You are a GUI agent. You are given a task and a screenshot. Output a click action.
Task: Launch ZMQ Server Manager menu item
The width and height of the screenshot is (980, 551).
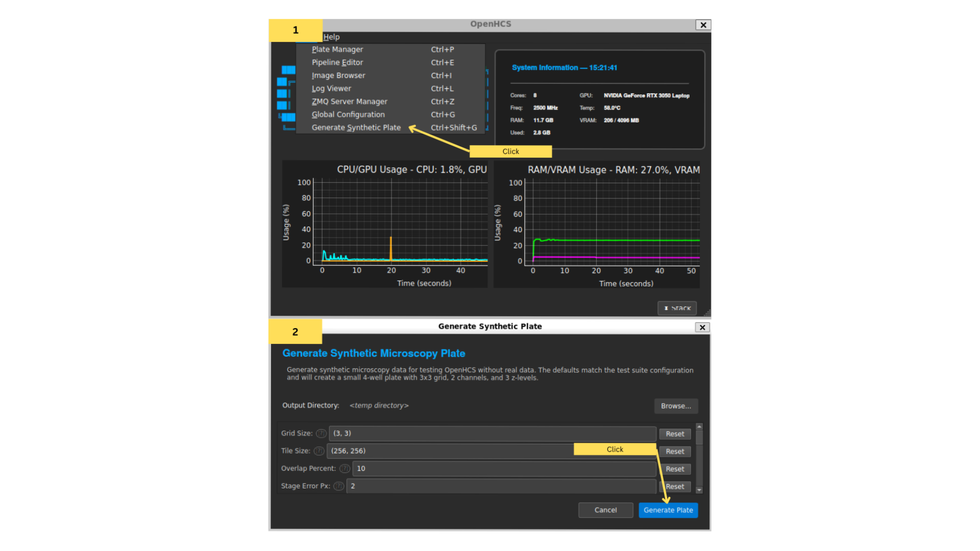[390, 102]
